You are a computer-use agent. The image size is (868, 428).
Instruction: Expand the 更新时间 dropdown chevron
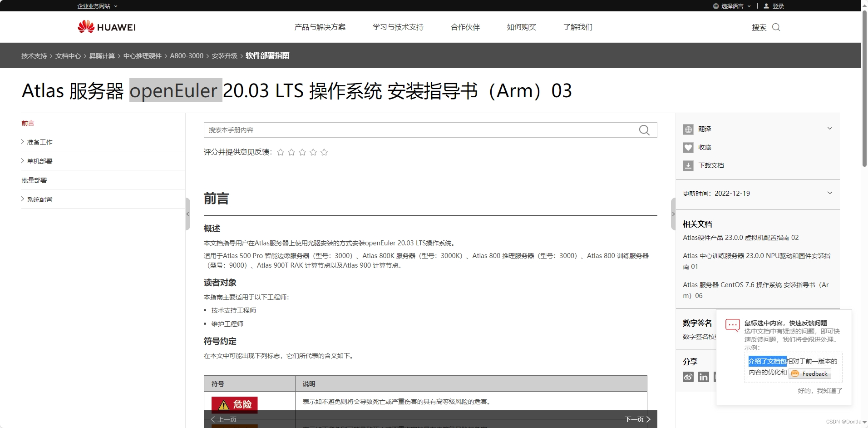[x=829, y=193]
